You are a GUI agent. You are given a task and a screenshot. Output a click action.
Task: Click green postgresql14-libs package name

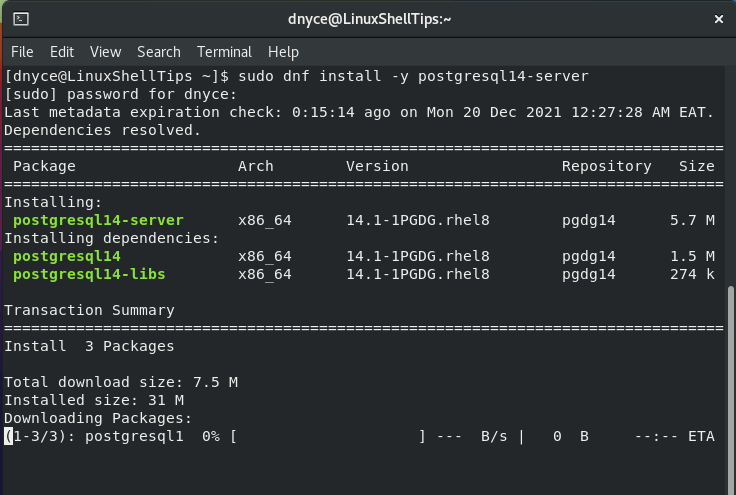click(x=89, y=274)
